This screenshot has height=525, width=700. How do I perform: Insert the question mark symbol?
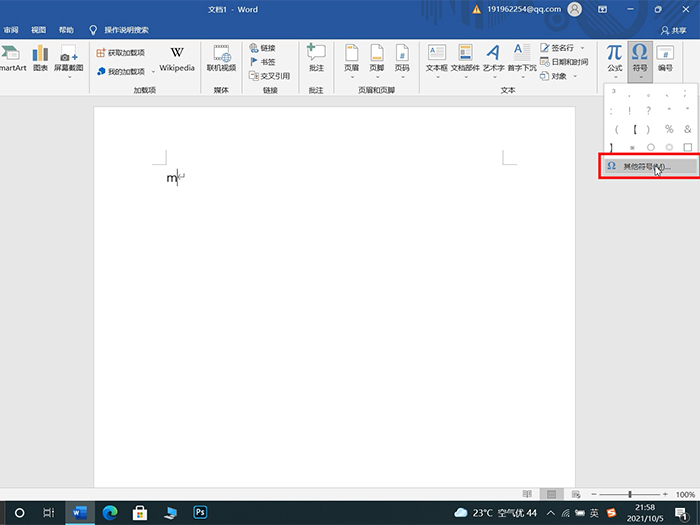pos(649,110)
